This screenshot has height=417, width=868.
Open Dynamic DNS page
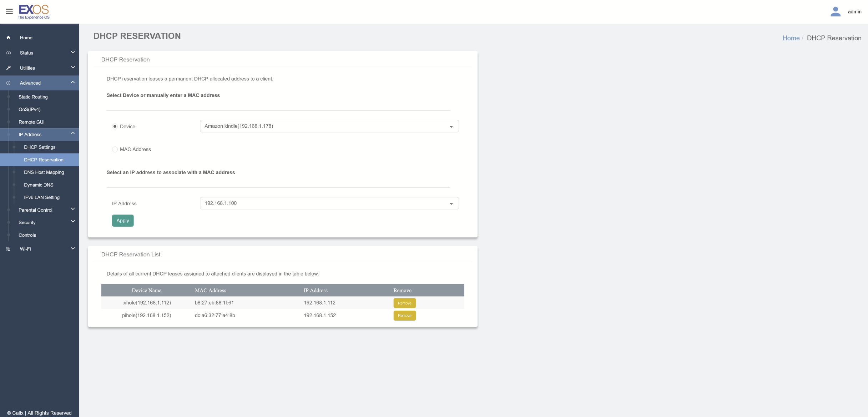coord(39,185)
